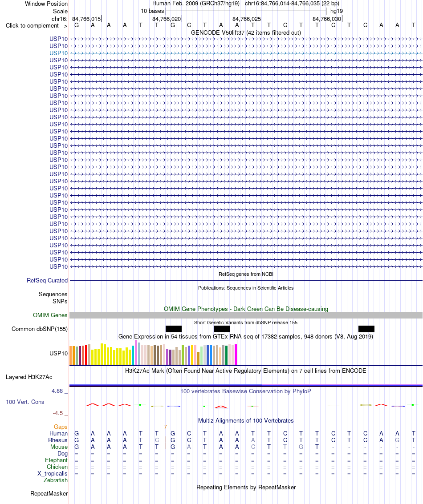Image resolution: width=423 pixels, height=504 pixels.
Task: Click the 84,766,020 ruler coordinate
Action: click(x=166, y=19)
